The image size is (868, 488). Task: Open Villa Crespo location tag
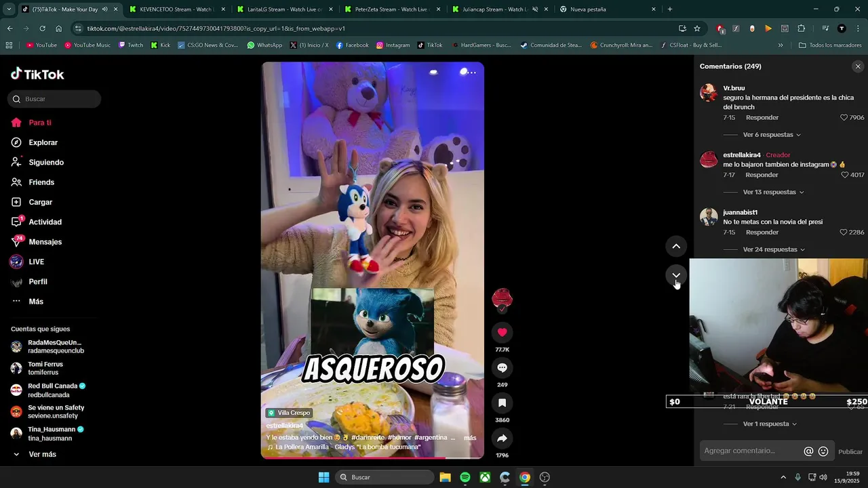click(x=290, y=413)
